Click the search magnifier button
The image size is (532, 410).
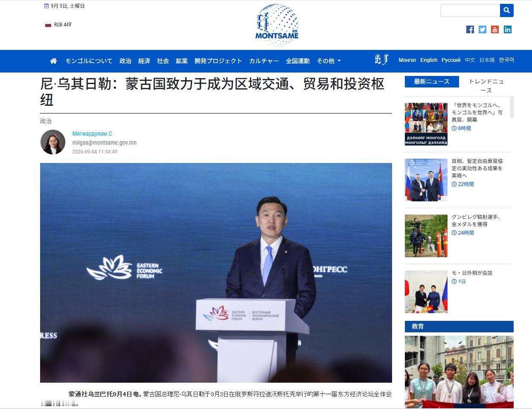pos(506,10)
